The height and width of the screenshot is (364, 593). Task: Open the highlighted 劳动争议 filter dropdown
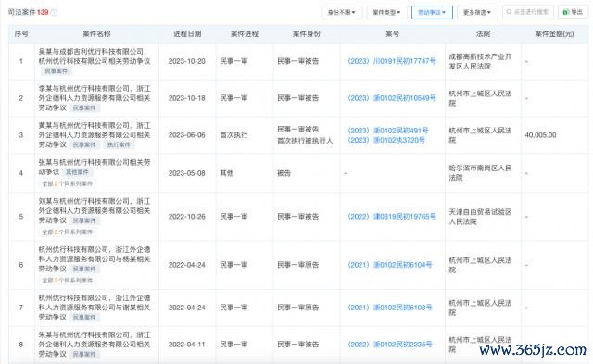pyautogui.click(x=432, y=12)
